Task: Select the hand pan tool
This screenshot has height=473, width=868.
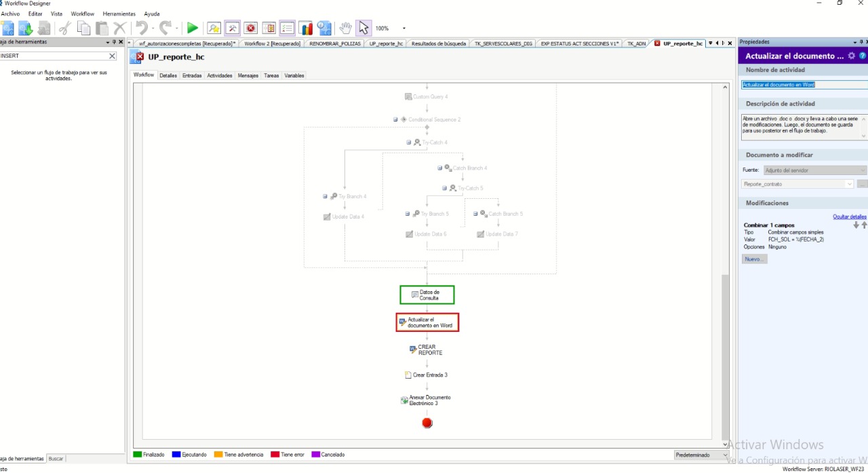Action: coord(346,29)
